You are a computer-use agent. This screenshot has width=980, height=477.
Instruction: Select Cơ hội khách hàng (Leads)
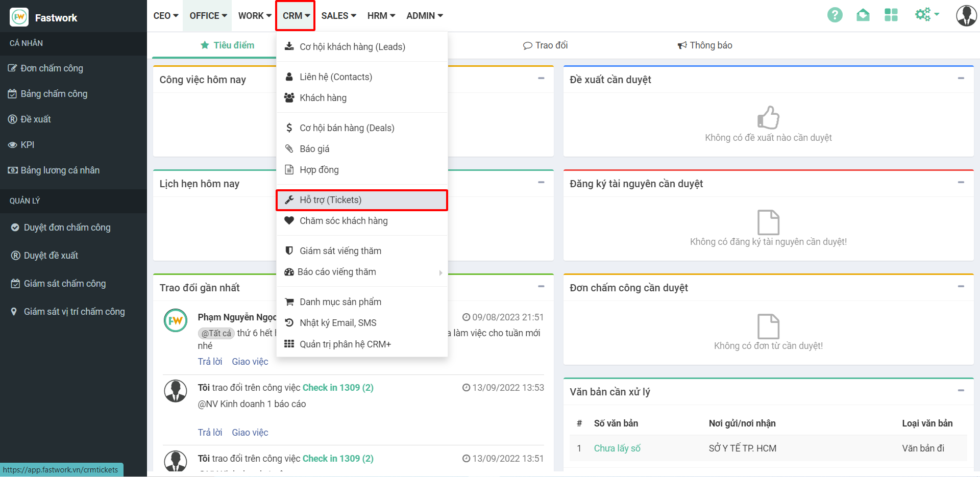tap(352, 47)
